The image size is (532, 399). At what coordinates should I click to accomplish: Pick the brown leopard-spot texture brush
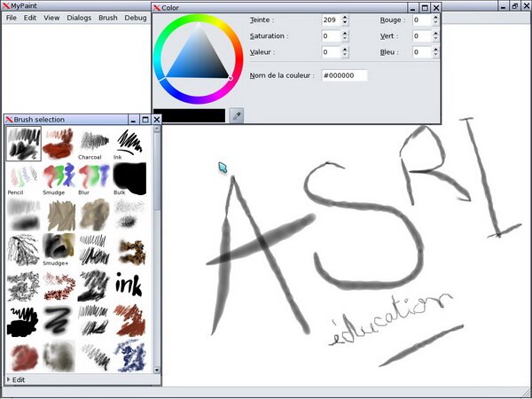(x=129, y=249)
